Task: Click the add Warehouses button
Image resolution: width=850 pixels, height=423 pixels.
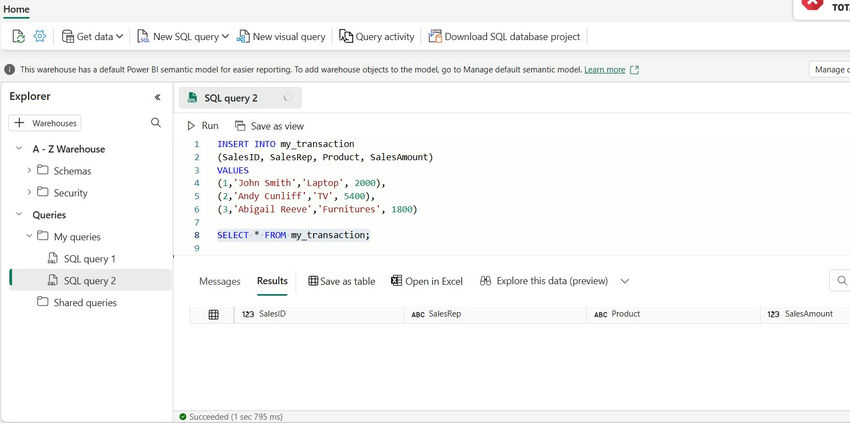Action: click(45, 123)
